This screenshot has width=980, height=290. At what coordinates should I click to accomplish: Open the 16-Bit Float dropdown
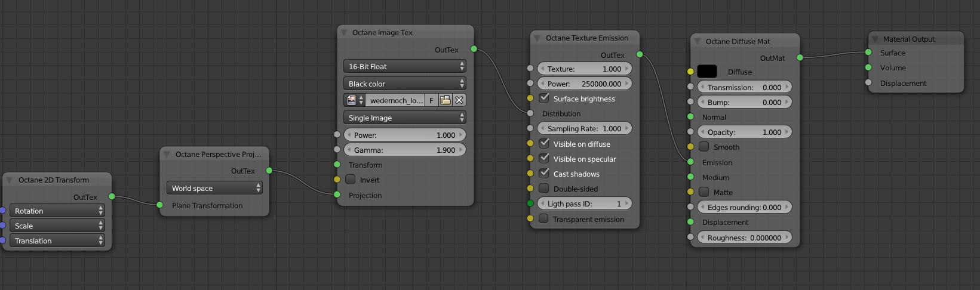tap(404, 66)
